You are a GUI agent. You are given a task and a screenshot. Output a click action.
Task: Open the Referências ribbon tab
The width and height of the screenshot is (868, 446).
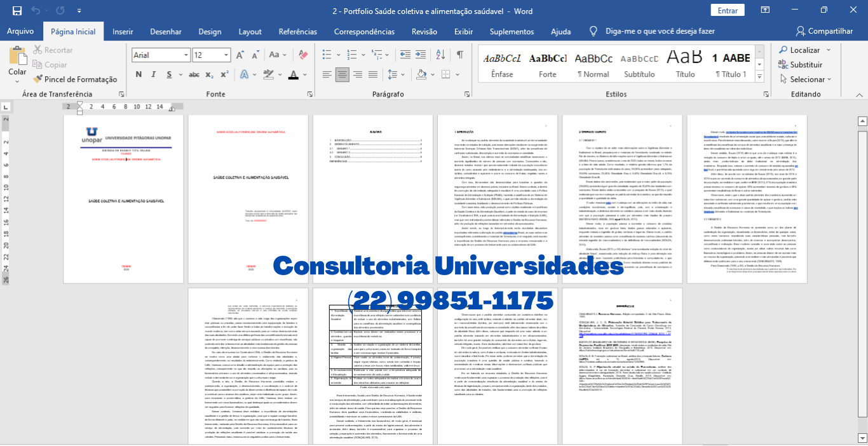[297, 32]
